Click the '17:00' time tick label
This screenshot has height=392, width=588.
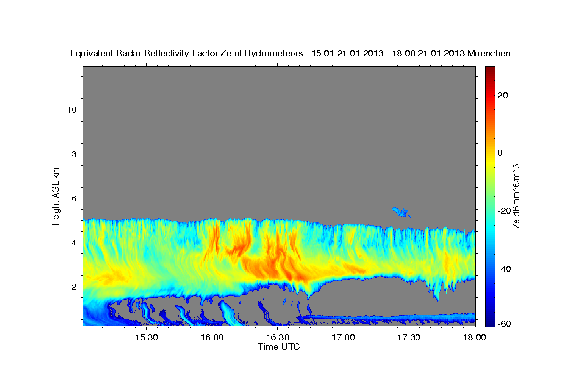point(343,338)
